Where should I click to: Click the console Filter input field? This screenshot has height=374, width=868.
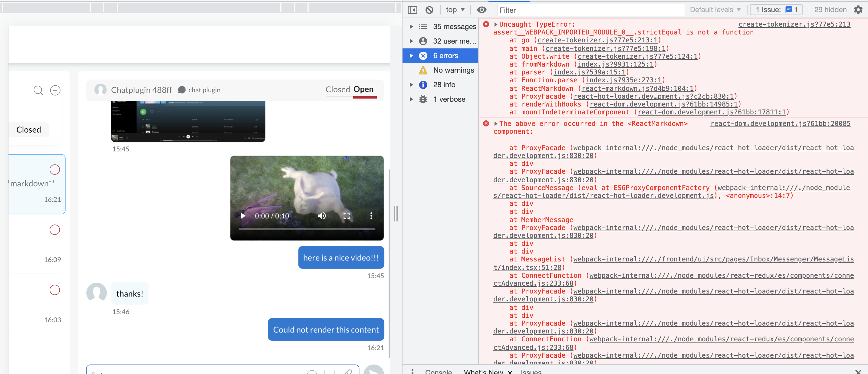[591, 10]
